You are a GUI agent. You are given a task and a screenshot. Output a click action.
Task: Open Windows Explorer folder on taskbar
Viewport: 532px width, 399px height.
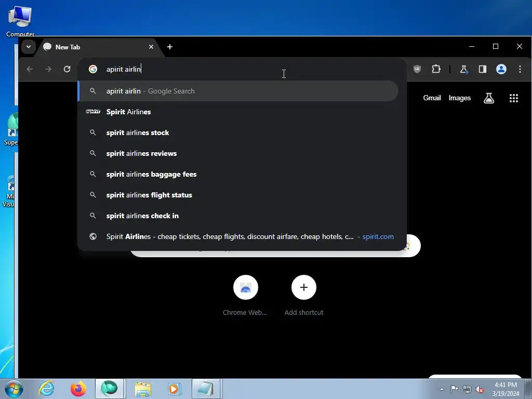pos(143,389)
